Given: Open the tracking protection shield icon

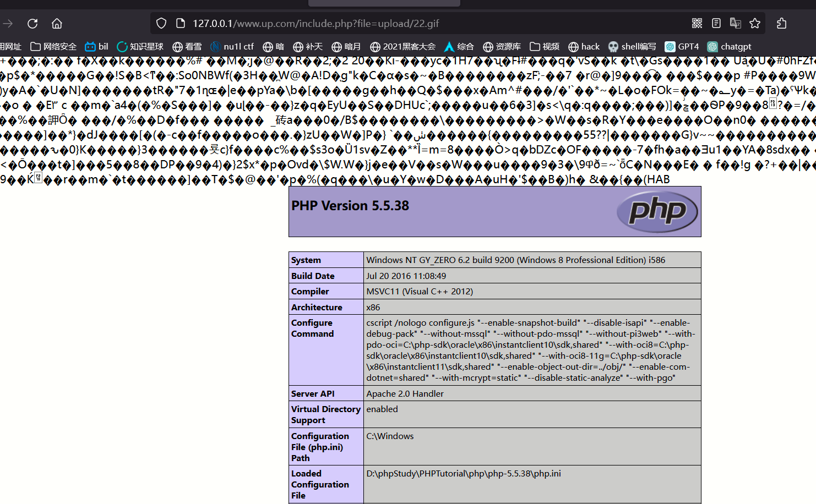Looking at the screenshot, I should 161,23.
